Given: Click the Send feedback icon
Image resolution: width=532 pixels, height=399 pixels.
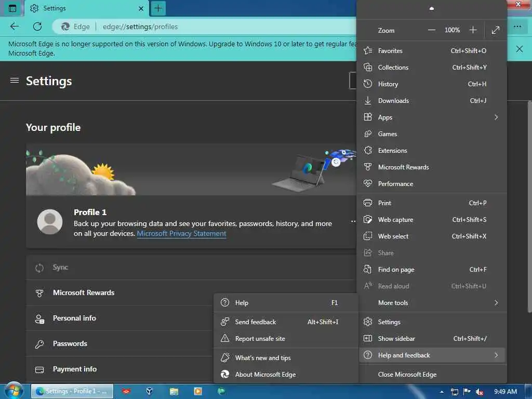Looking at the screenshot, I should [x=225, y=322].
